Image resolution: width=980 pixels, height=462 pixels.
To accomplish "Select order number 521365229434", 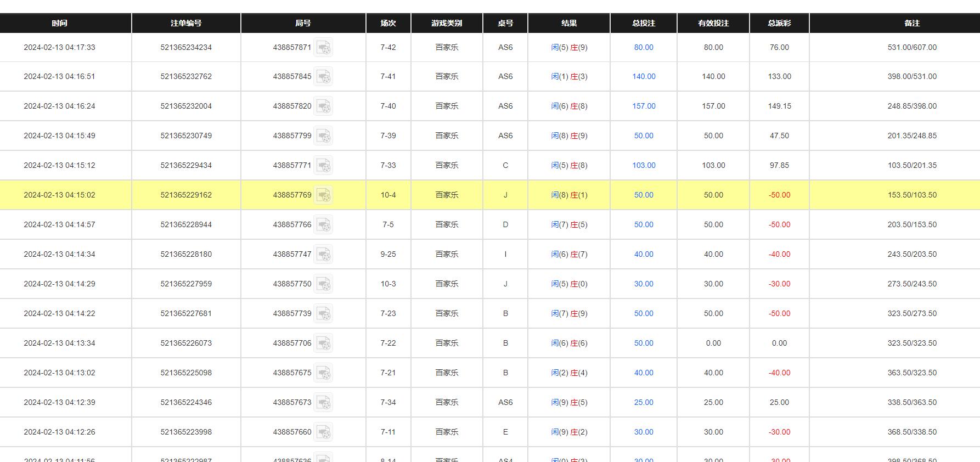I will pos(186,165).
